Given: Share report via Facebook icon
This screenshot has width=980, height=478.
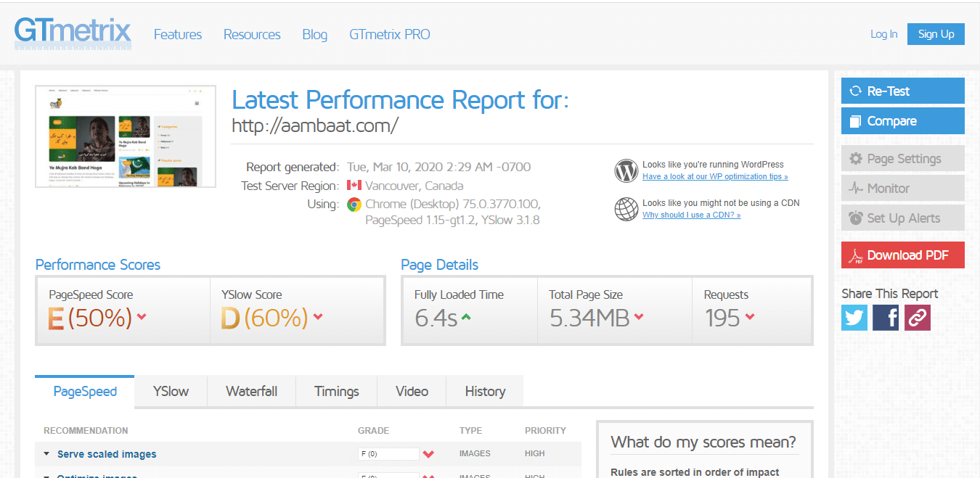Looking at the screenshot, I should (886, 318).
